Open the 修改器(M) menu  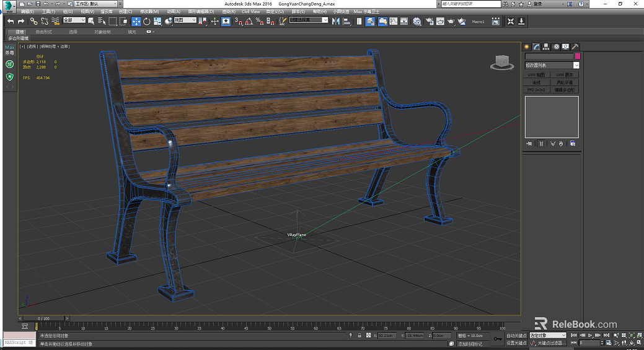(149, 12)
